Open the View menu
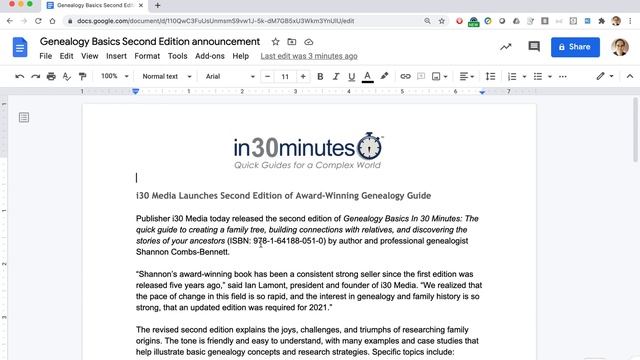Screen dimensions: 640x360 (x=89, y=56)
